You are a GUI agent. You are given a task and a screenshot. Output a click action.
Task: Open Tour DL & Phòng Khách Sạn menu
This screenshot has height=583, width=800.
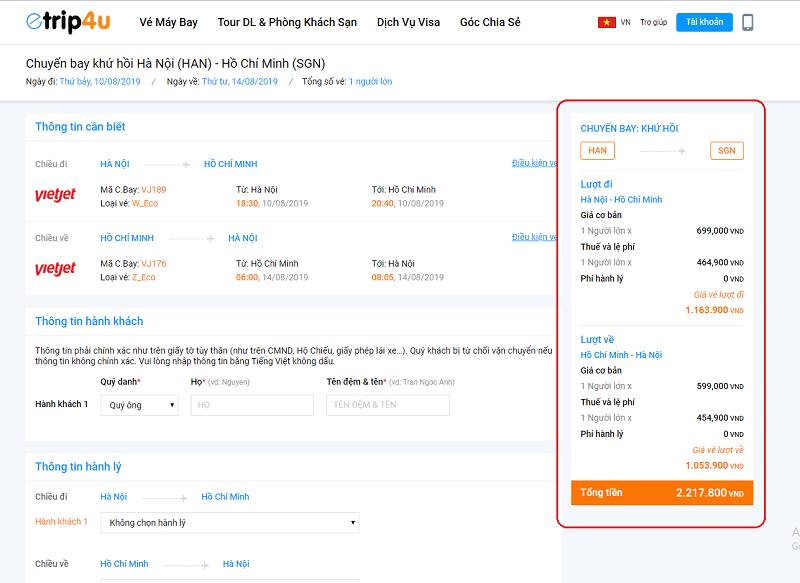(x=287, y=22)
